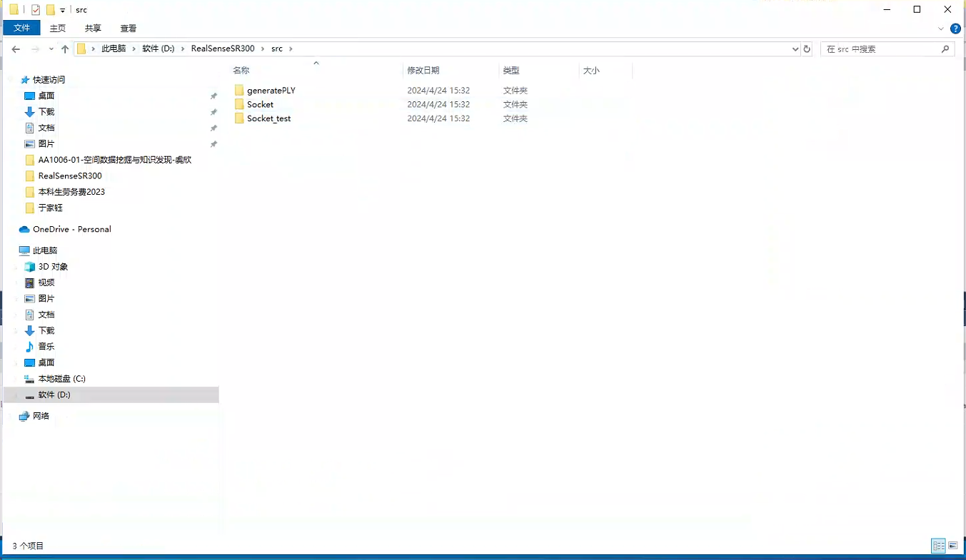Open 音乐 under This PC
Screen dimensions: 966x560
click(x=46, y=347)
